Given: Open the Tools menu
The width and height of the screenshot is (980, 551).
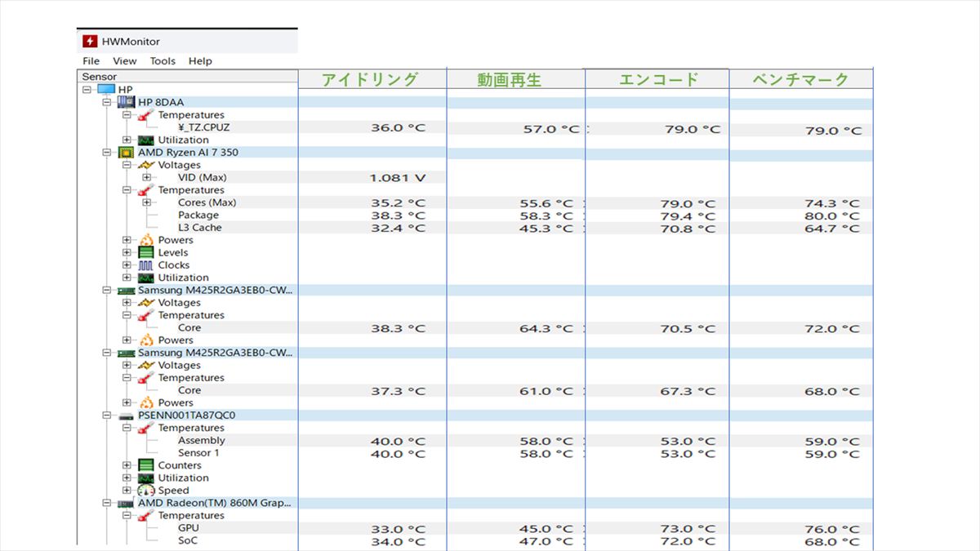Looking at the screenshot, I should coord(163,61).
